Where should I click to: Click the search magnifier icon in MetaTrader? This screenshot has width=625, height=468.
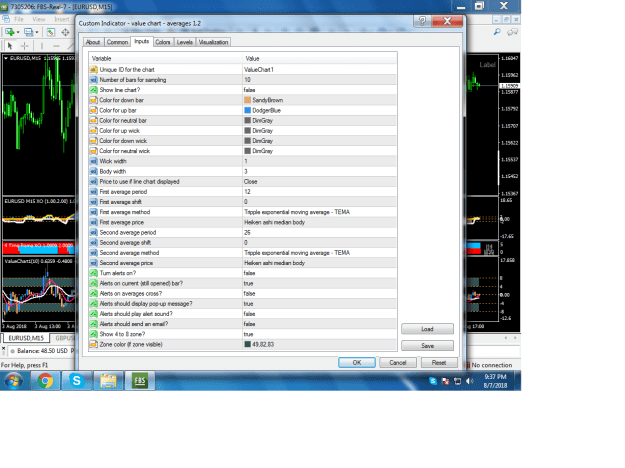click(x=497, y=32)
